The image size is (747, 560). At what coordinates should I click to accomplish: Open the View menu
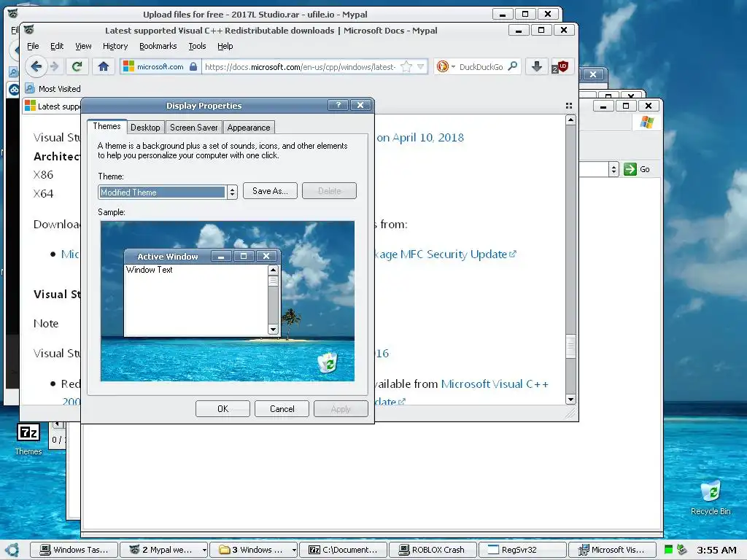tap(83, 46)
